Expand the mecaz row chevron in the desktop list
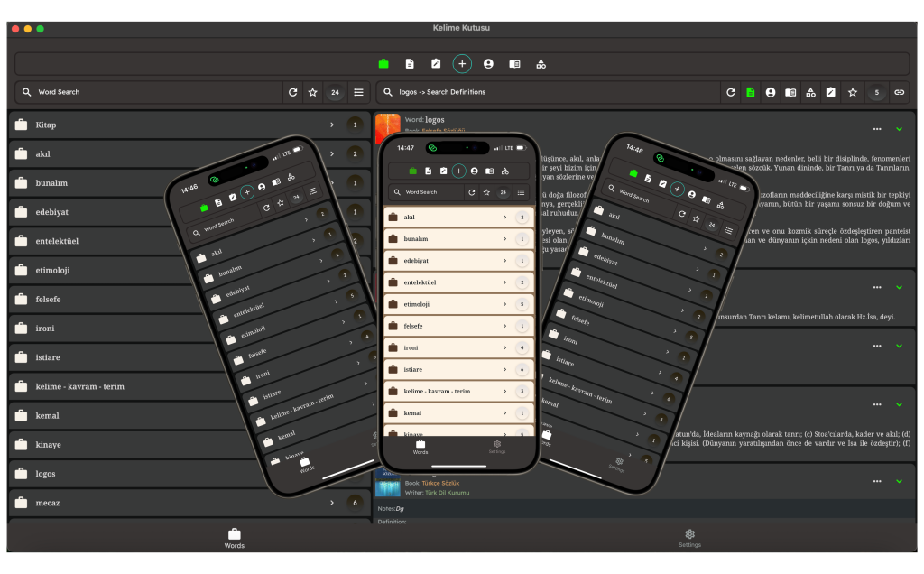The height and width of the screenshot is (574, 924). 332,503
